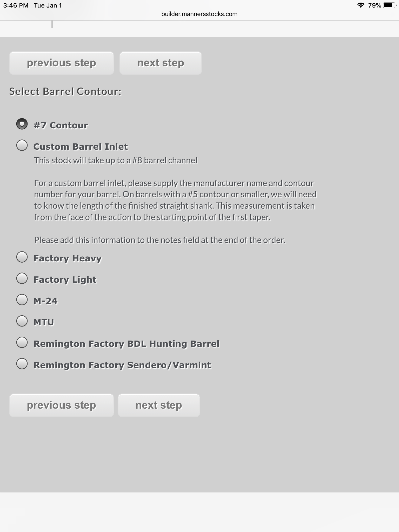Click the #7 Contour label text
The image size is (399, 532).
[61, 125]
